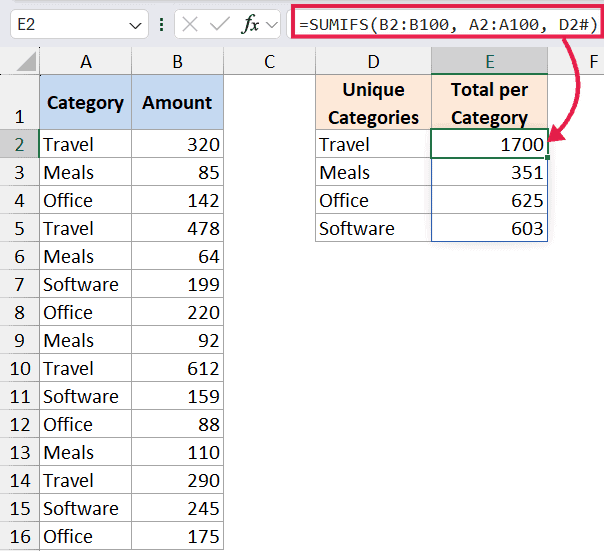Select the amount cell 320
This screenshot has height=551, width=604.
coord(177,144)
